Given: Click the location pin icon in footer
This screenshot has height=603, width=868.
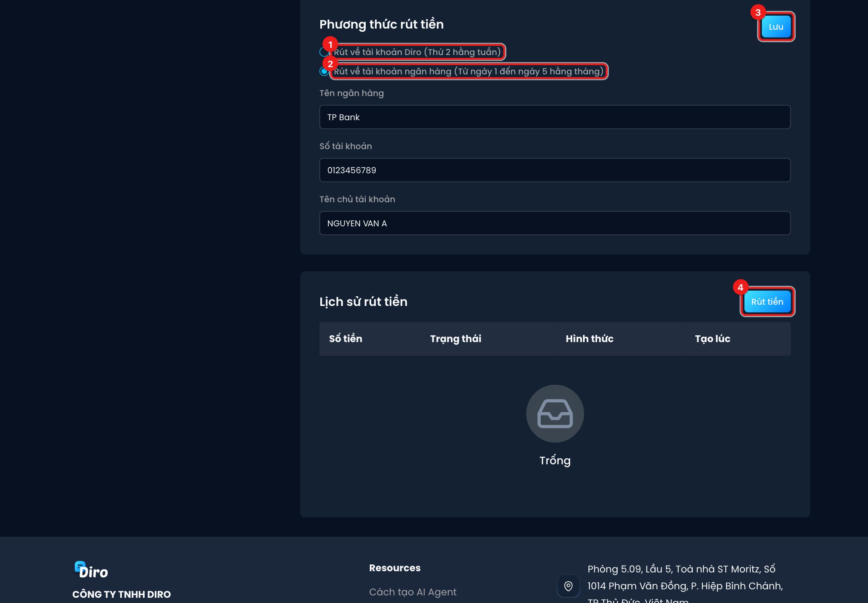Looking at the screenshot, I should pos(568,586).
